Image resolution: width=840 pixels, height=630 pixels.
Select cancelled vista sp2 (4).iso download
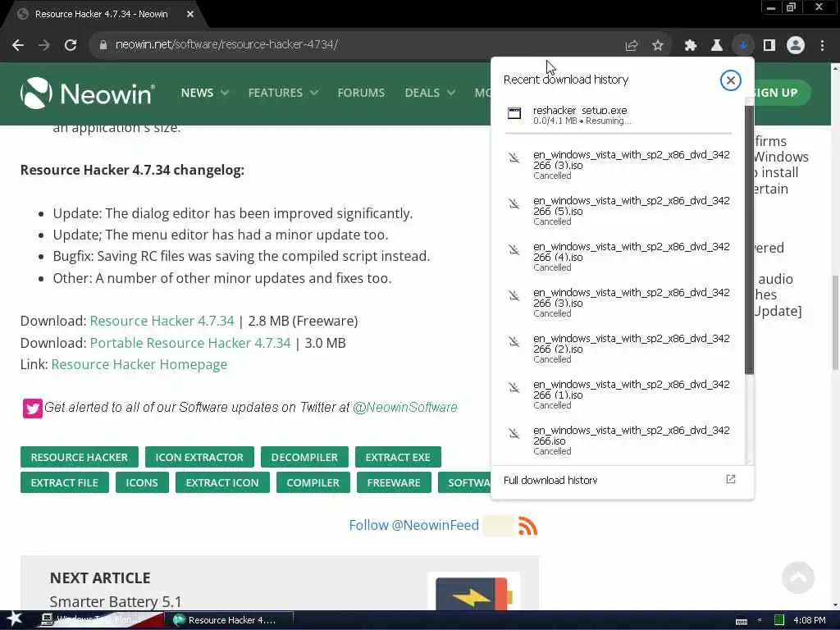[619, 257]
